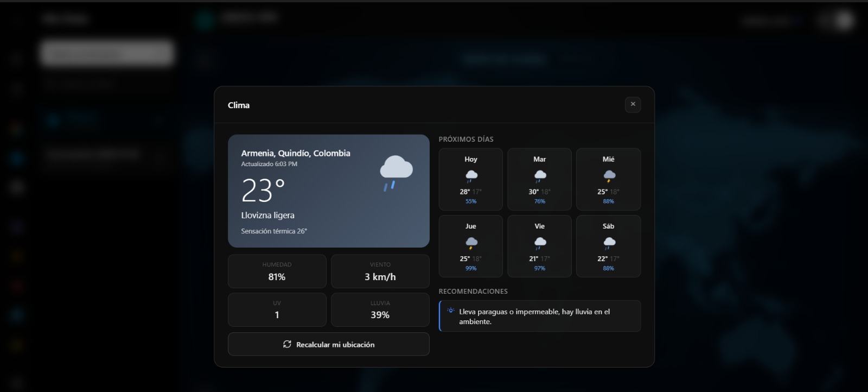This screenshot has width=868, height=392.
Task: Click the 99% rain chance under Jue
Action: (x=471, y=268)
